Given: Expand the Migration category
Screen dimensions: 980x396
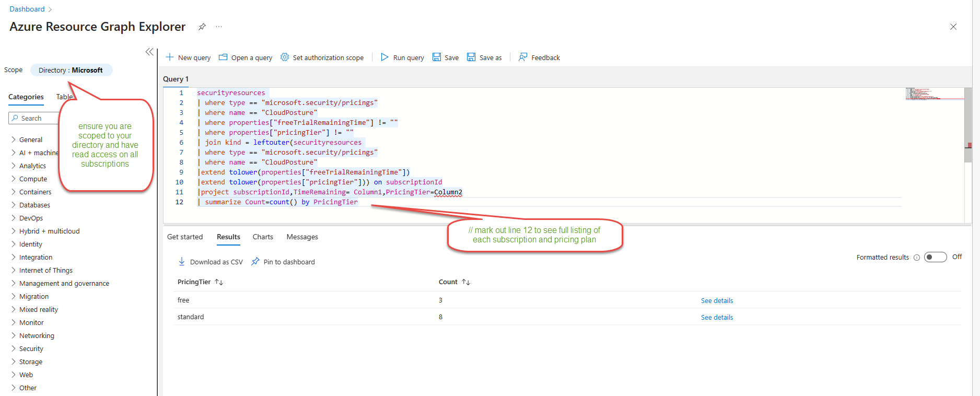Looking at the screenshot, I should [x=14, y=296].
